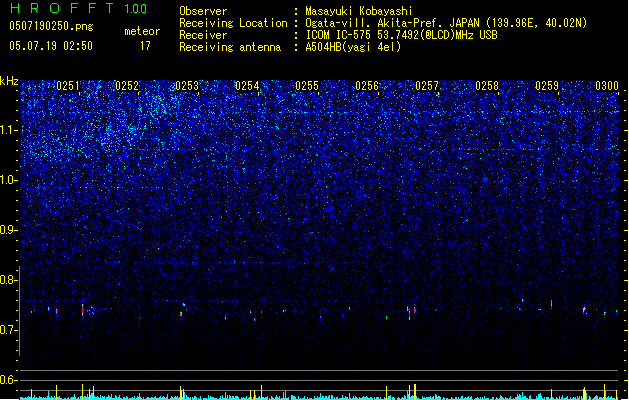This screenshot has height=400, width=629.
Task: Click time marker 0259
Action: click(547, 86)
